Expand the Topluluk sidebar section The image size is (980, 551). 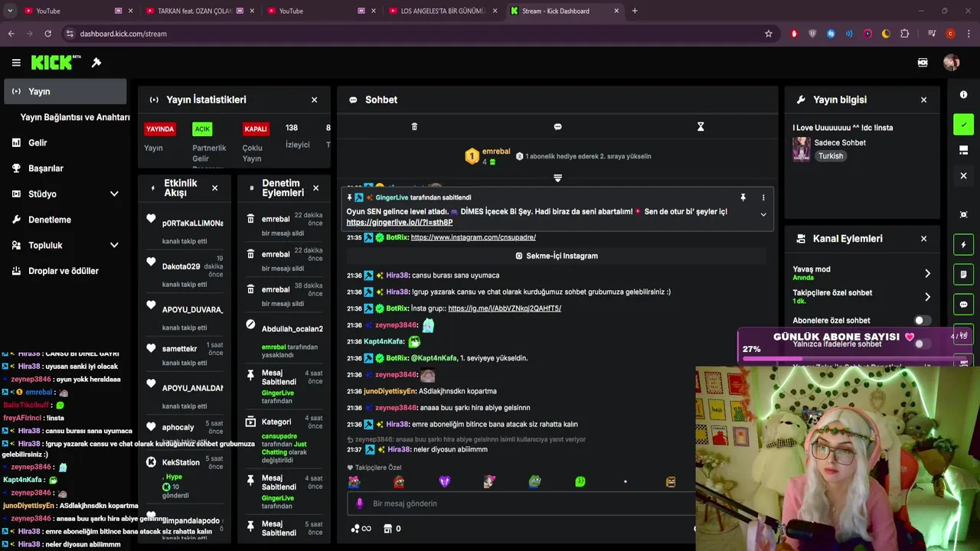(65, 245)
